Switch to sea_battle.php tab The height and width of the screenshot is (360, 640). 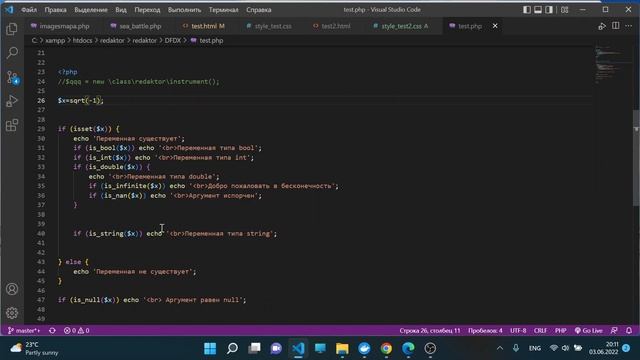coord(136,26)
